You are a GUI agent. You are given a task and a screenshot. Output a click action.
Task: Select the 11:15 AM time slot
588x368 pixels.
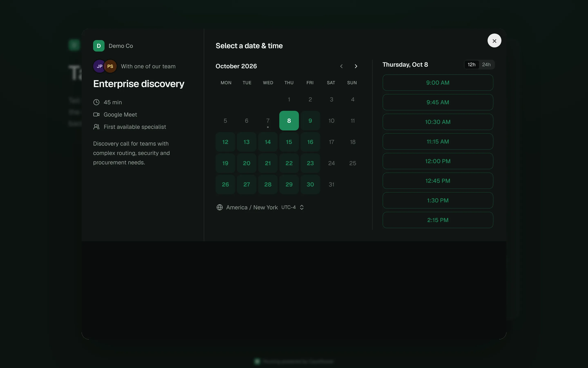438,142
